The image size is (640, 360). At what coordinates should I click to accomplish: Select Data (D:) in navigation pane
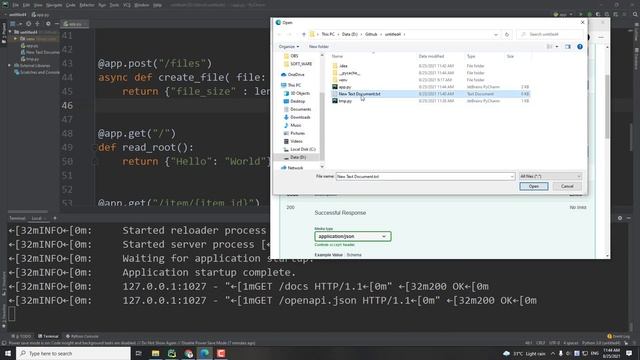298,157
